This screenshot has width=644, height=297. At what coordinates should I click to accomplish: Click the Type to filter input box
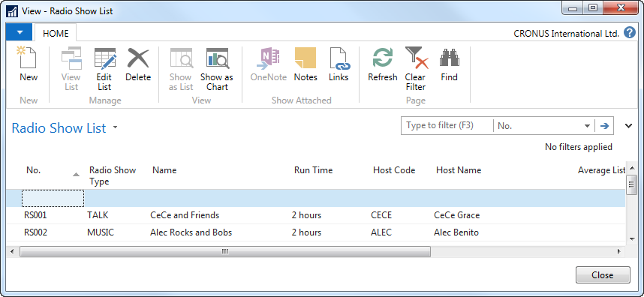point(447,126)
